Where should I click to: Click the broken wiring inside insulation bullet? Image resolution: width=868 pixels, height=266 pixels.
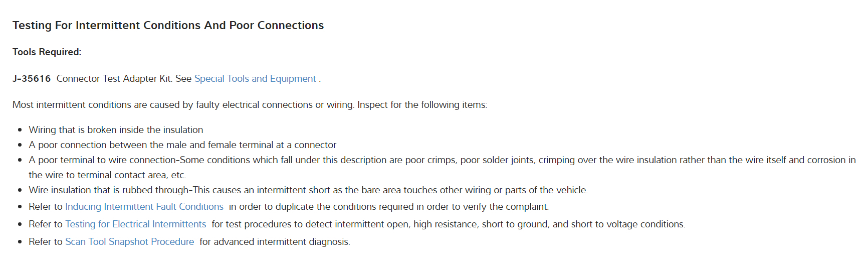(x=116, y=130)
